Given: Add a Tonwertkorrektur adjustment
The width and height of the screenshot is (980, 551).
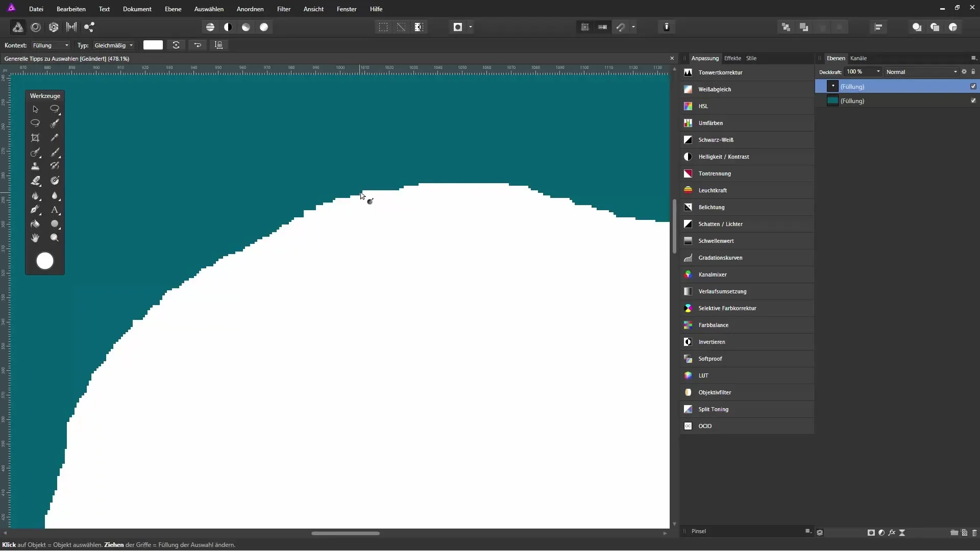Looking at the screenshot, I should [x=747, y=72].
